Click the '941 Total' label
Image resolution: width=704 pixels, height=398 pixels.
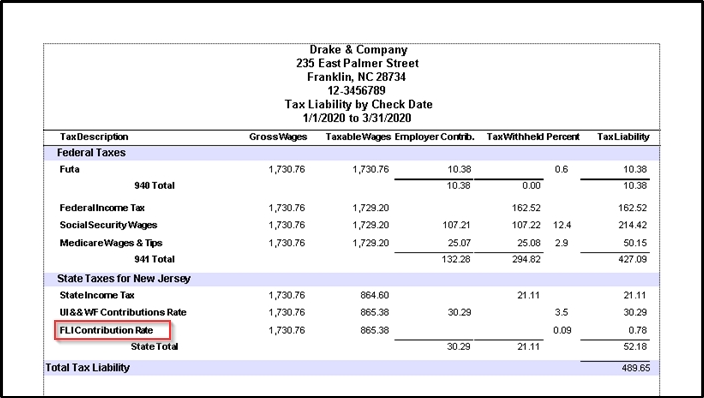coord(154,259)
